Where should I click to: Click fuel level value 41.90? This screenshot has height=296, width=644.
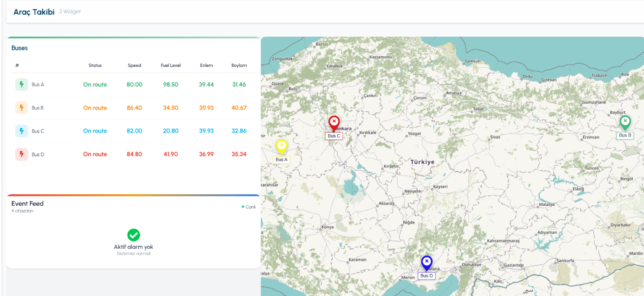click(171, 154)
